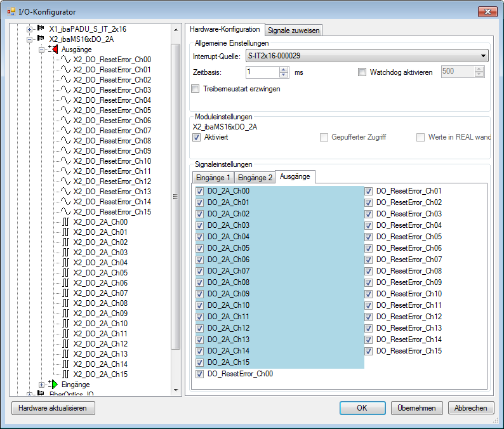
Task: Click the digital pulse icon of X2_DO_2A_Ch14
Action: (x=65, y=364)
